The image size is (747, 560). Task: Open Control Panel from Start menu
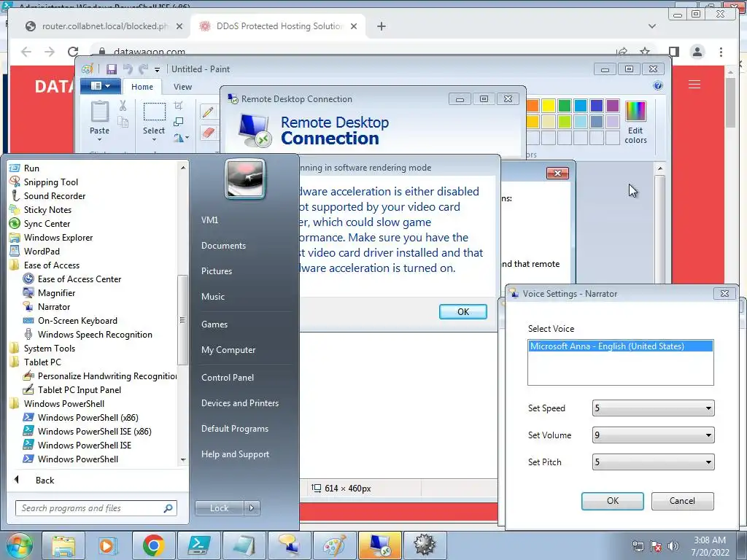click(x=228, y=378)
